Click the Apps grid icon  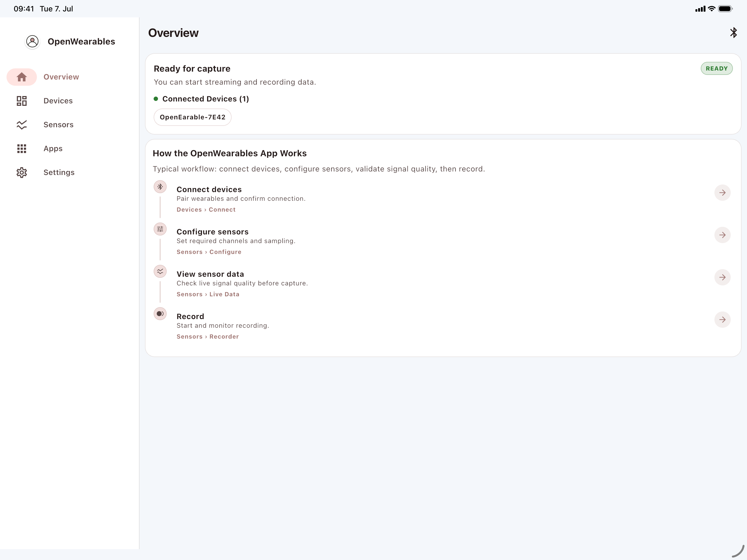click(22, 148)
